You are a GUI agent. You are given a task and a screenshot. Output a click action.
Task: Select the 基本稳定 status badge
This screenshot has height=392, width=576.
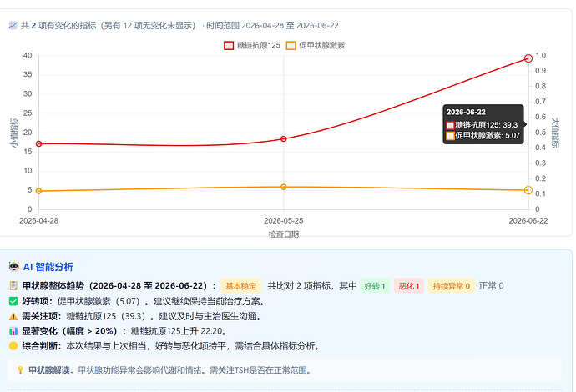point(241,286)
